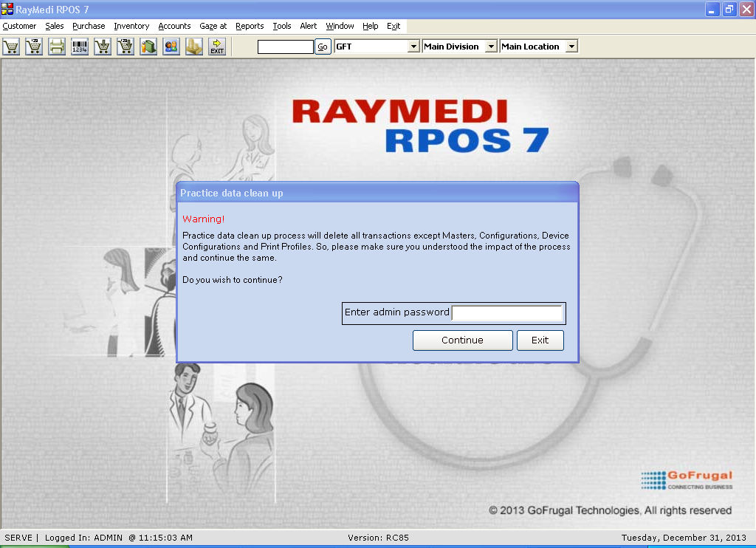Click 'SERVE' in the status bar

[x=18, y=538]
